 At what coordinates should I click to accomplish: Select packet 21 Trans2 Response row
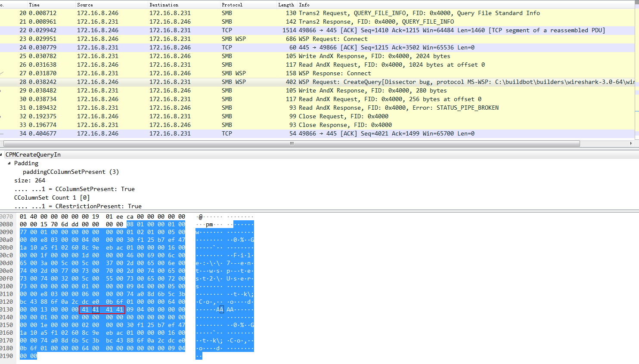pyautogui.click(x=317, y=22)
